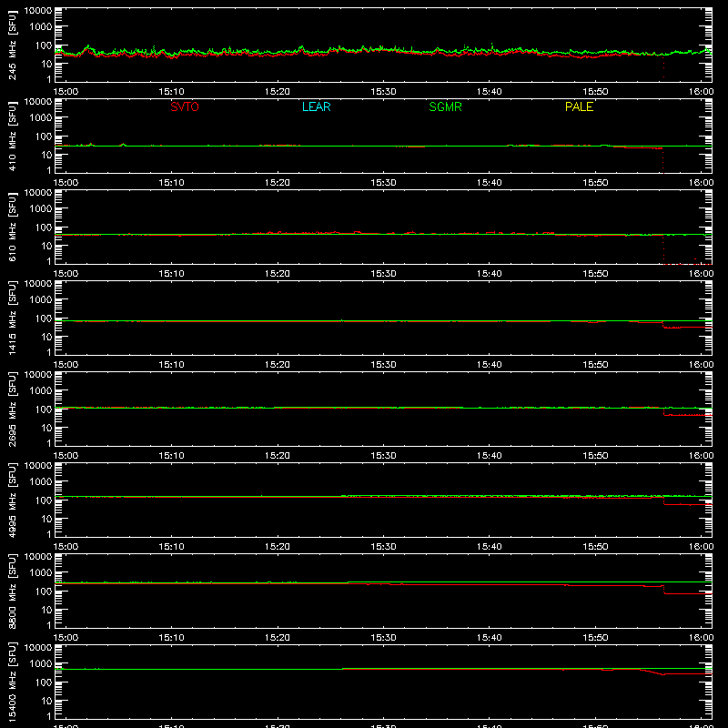Click 15:40 tick label under 1415 MHz panel

(490, 365)
